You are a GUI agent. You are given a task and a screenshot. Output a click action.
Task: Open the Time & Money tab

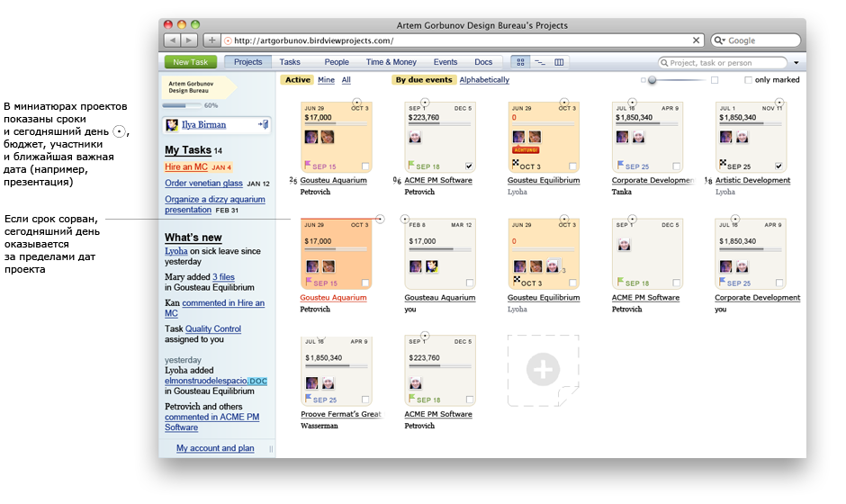(x=391, y=62)
